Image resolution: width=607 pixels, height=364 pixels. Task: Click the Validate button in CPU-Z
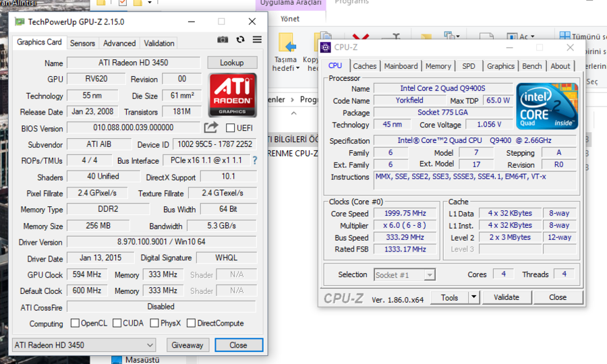[x=507, y=297]
